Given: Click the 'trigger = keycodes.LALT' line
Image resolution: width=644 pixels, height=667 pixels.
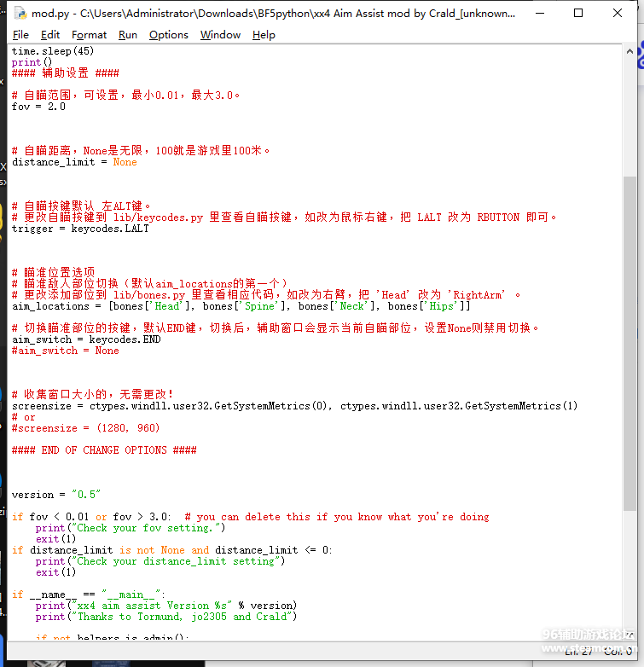Looking at the screenshot, I should point(80,229).
